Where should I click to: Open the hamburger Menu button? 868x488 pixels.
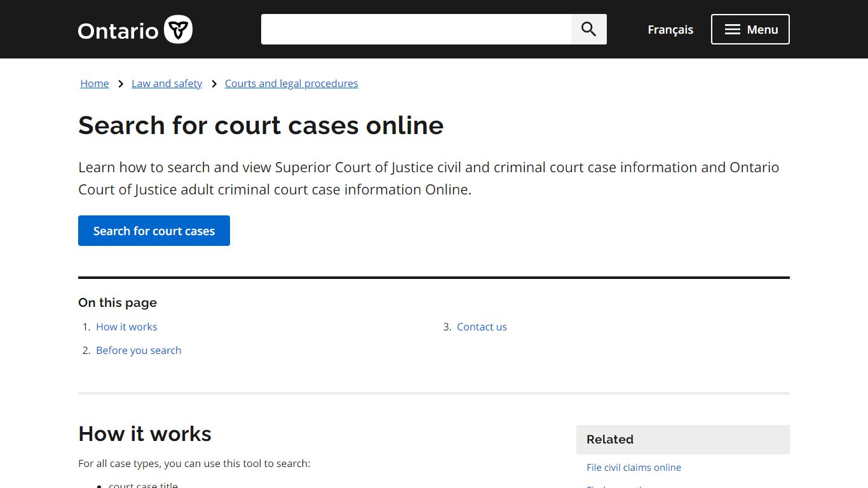(x=750, y=29)
